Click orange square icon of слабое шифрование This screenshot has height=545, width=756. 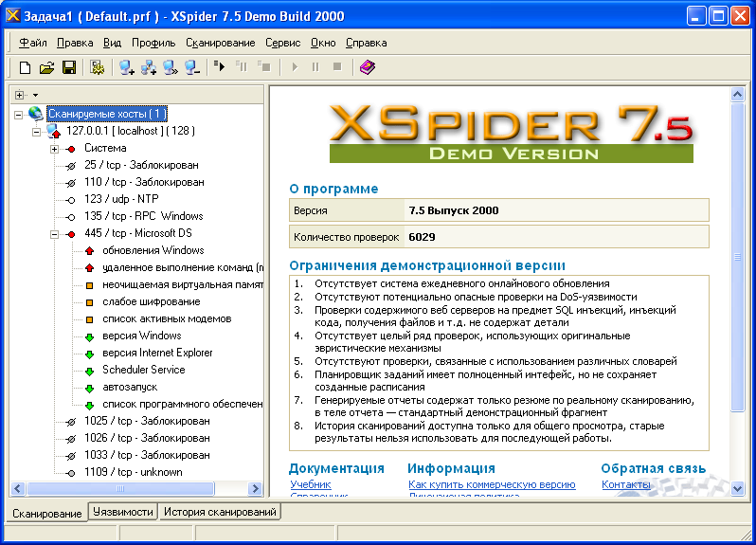90,302
